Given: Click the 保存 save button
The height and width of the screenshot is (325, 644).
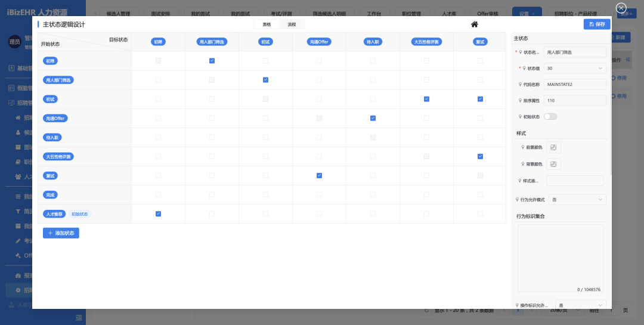Looking at the screenshot, I should (x=596, y=24).
